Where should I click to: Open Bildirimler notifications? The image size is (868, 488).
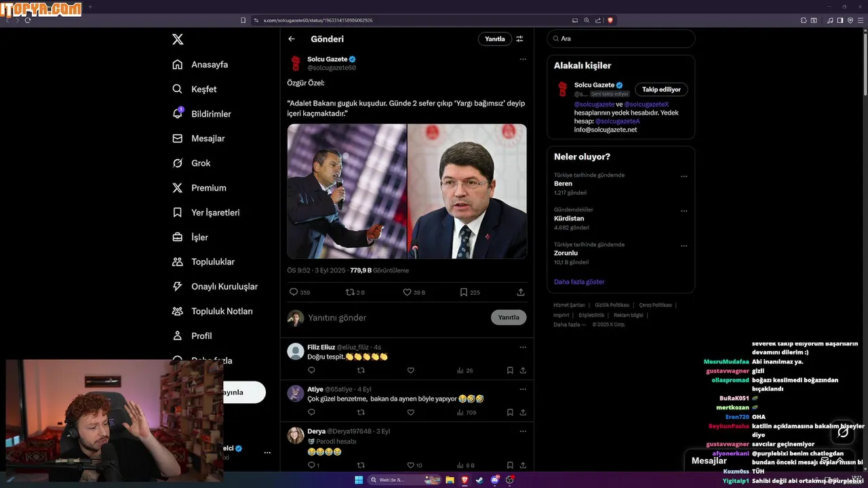tap(201, 114)
